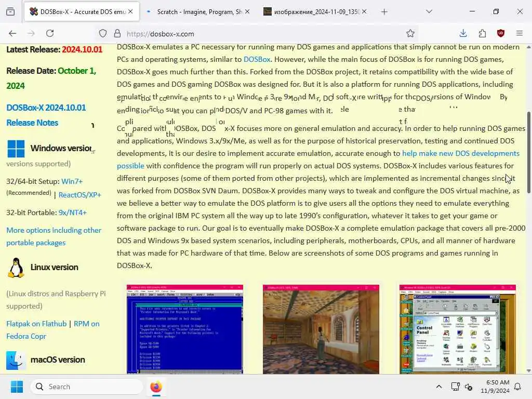Click the 9x/NT4+ portable link
This screenshot has height=399, width=532.
(73, 212)
